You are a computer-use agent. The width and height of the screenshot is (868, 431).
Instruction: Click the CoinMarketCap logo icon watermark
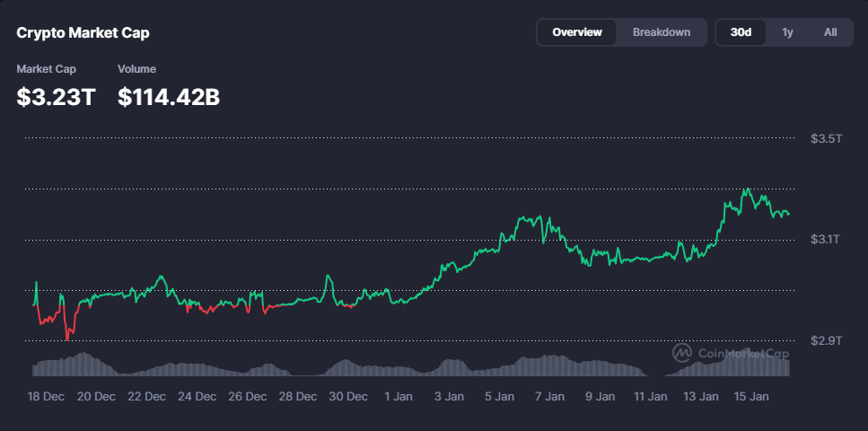682,353
